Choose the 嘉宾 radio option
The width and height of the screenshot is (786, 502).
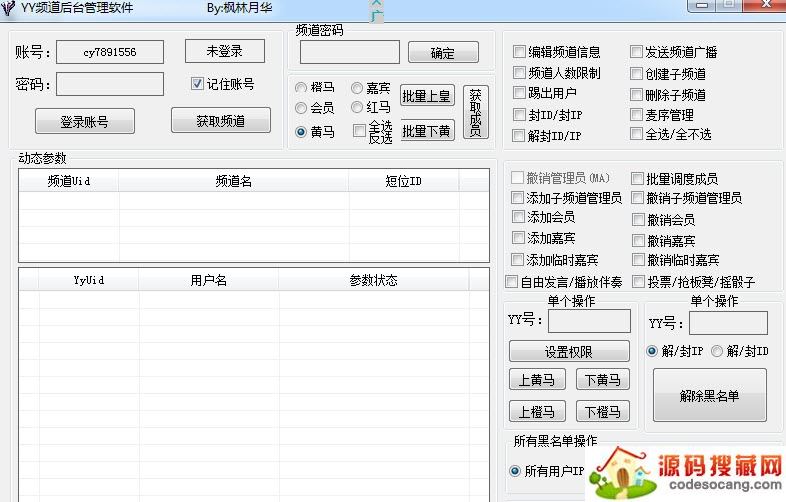(x=357, y=88)
